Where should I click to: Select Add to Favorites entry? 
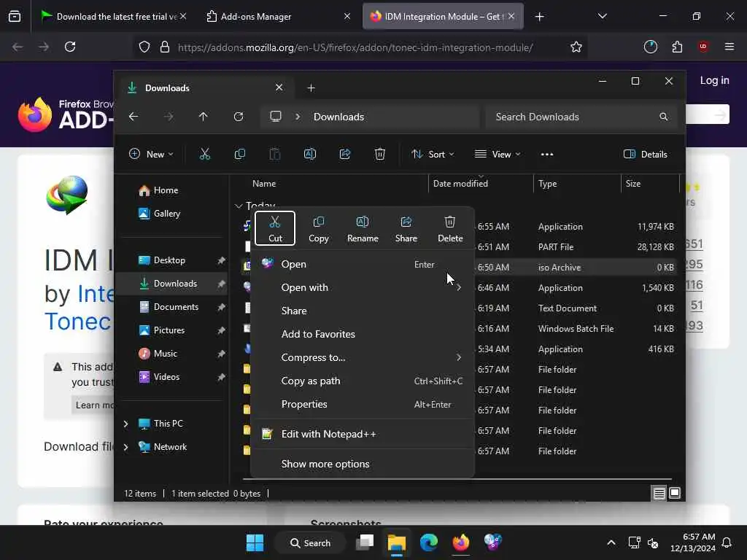click(362, 334)
